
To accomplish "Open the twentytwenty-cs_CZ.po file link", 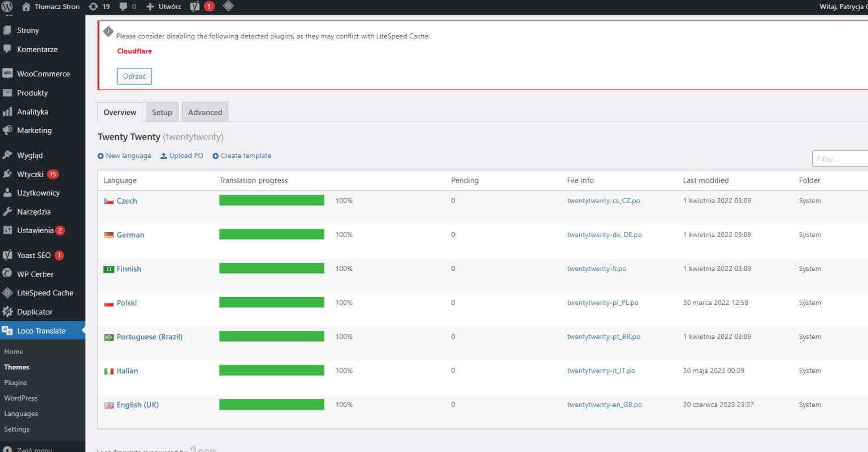I will [x=604, y=201].
